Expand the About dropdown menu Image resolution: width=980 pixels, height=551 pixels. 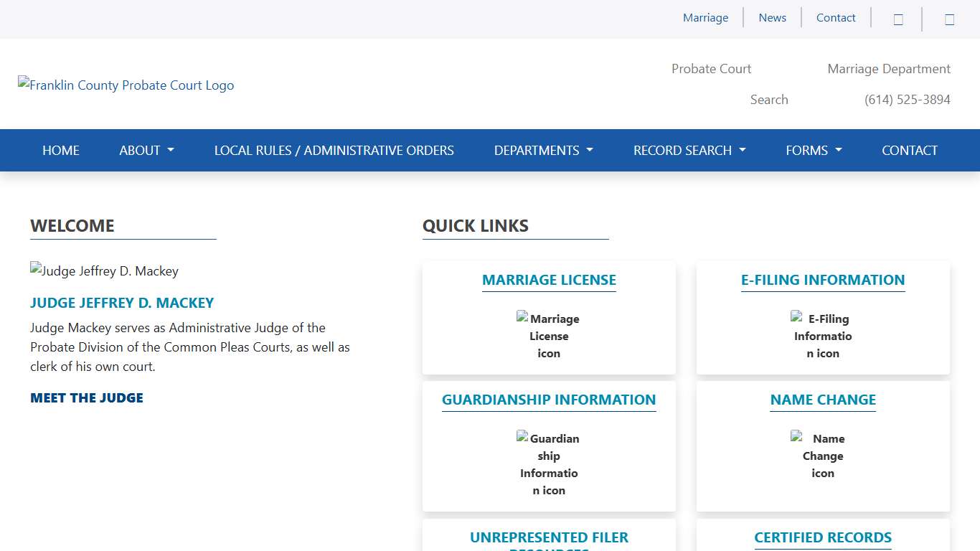[146, 151]
